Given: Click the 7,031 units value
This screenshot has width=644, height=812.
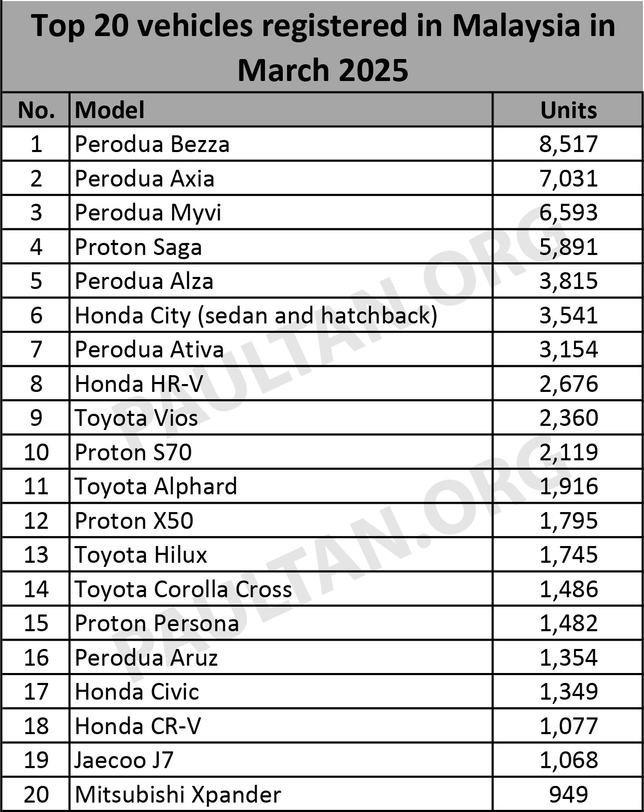Looking at the screenshot, I should click(x=568, y=179).
